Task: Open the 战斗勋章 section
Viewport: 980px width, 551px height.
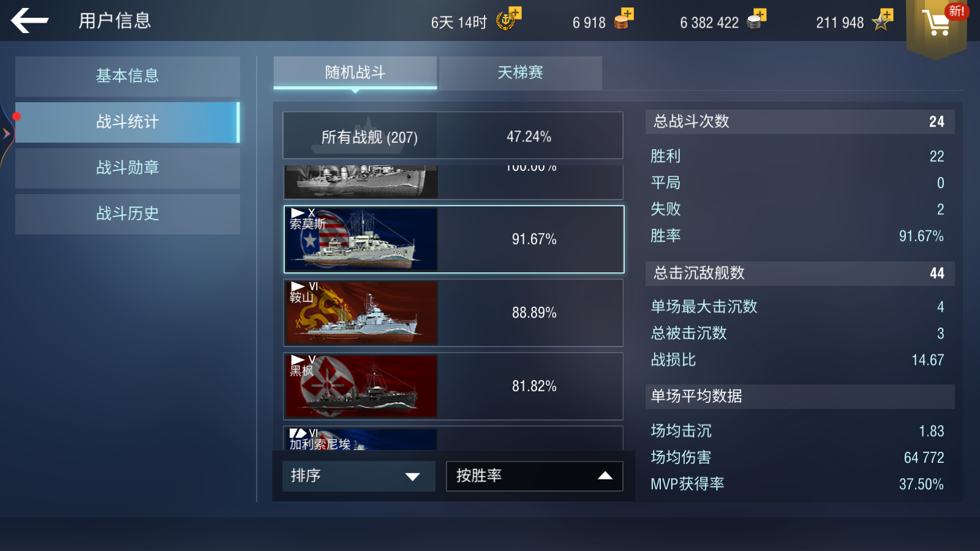Action: pos(127,168)
